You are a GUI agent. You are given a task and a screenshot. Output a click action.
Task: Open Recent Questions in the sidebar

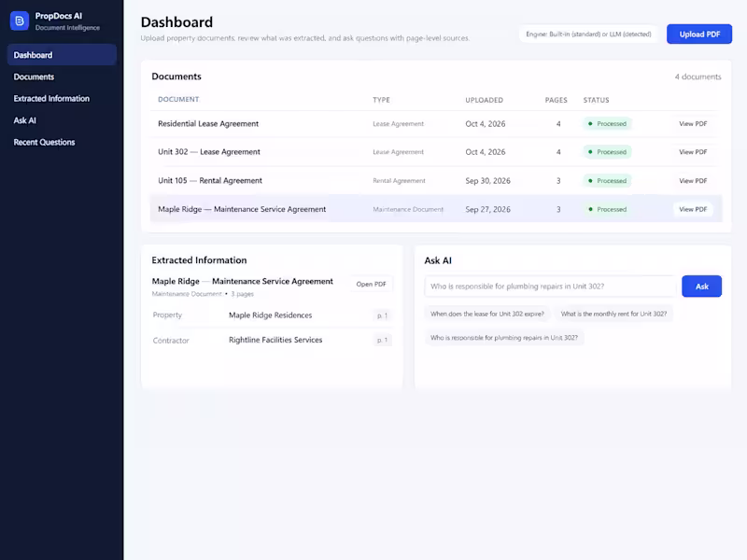point(62,142)
